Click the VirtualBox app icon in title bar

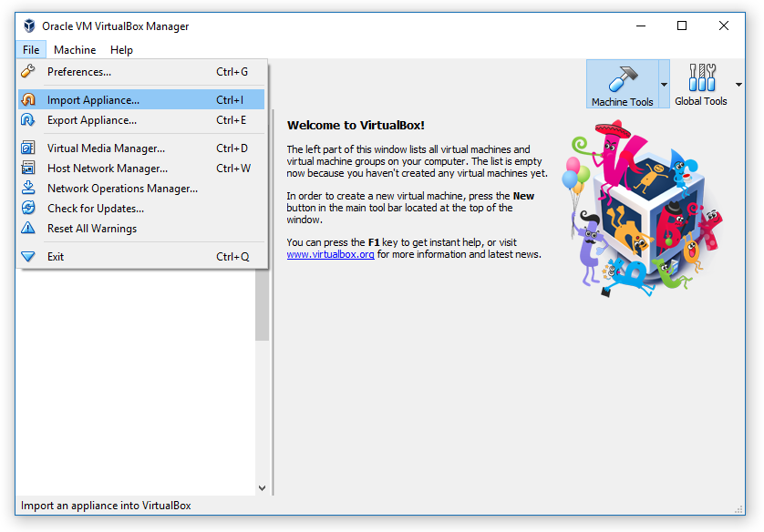[x=30, y=26]
